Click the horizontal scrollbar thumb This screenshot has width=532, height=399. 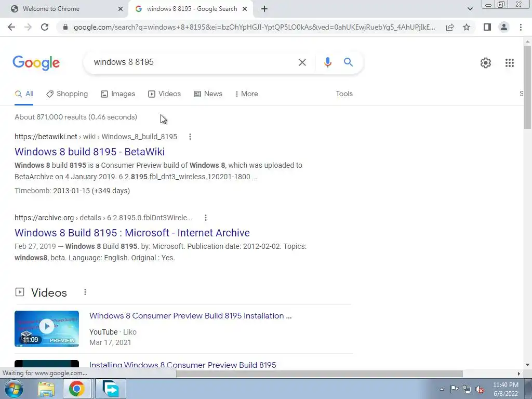point(320,374)
